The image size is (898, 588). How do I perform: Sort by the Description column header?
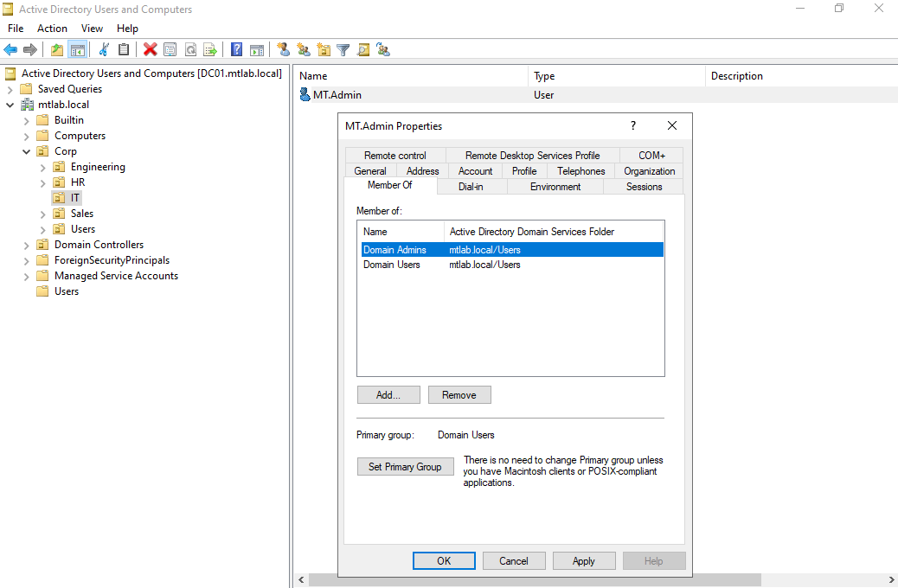tap(802, 75)
